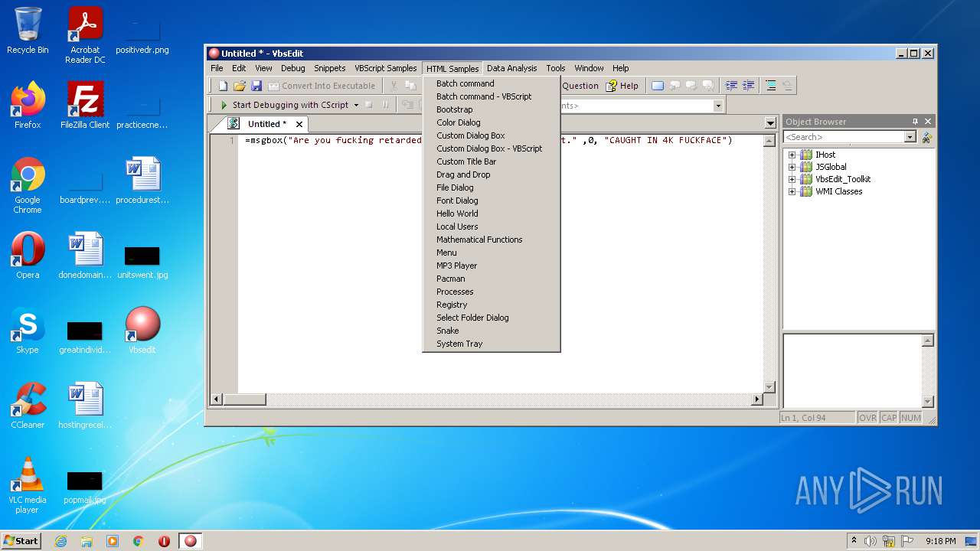The width and height of the screenshot is (980, 551).
Task: Click the OVR status bar indicator
Action: coord(867,418)
